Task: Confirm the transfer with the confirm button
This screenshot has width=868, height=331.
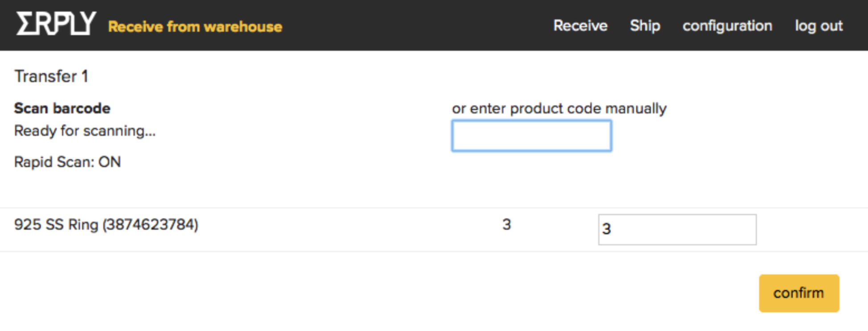Action: 799,293
